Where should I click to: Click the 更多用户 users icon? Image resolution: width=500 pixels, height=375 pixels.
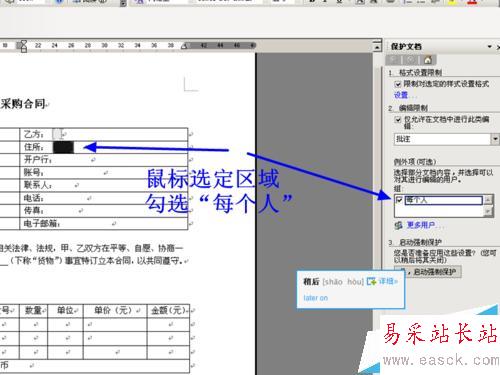point(399,225)
